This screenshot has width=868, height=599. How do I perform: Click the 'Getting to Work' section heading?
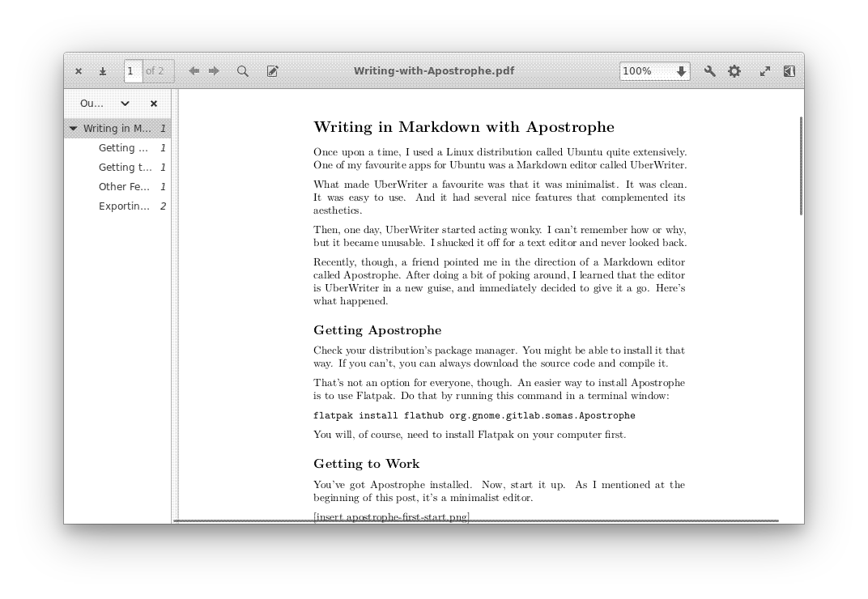(367, 464)
